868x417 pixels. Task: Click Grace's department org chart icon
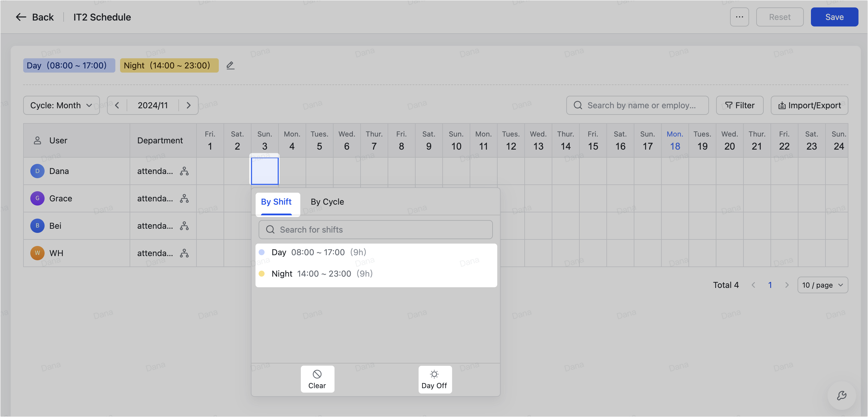pyautogui.click(x=184, y=199)
